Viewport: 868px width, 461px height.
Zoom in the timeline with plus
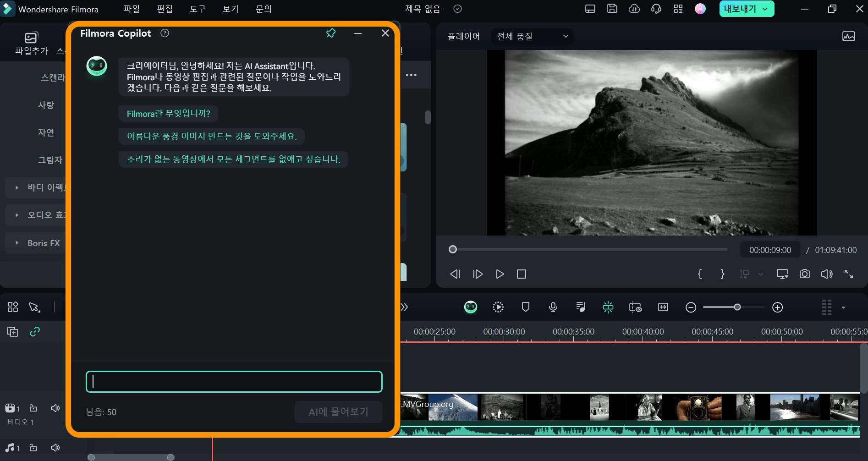778,307
